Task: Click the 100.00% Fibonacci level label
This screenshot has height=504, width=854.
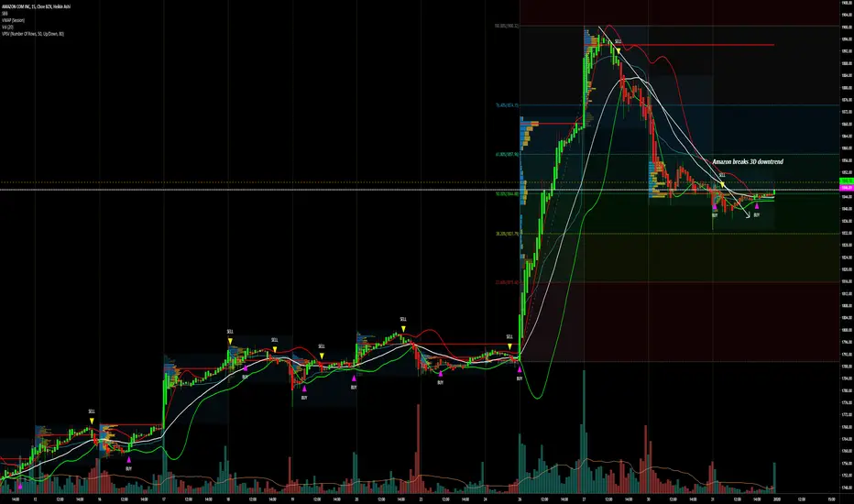Action: [507, 27]
